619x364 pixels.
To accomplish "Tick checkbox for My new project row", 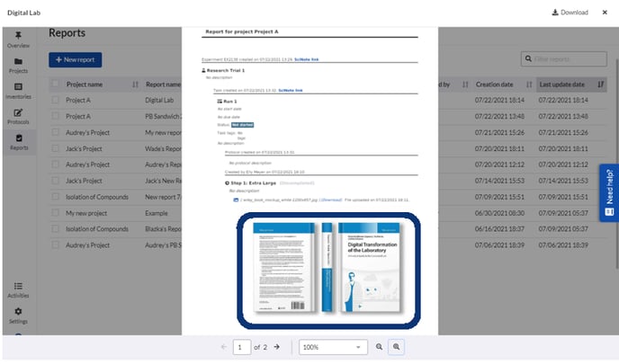I will [x=55, y=213].
